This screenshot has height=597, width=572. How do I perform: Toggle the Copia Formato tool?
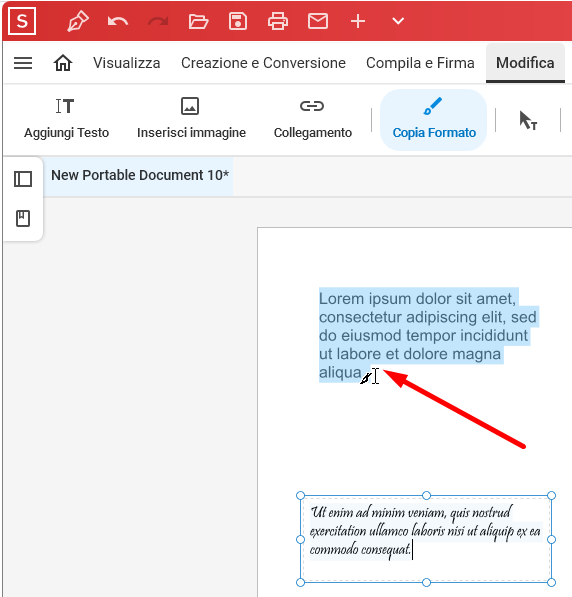pyautogui.click(x=434, y=120)
